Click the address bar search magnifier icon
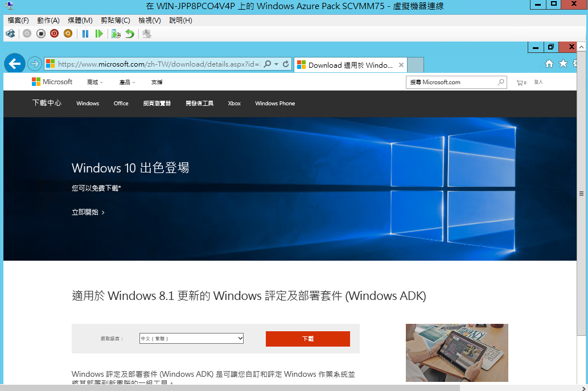588x391 pixels. click(x=268, y=64)
